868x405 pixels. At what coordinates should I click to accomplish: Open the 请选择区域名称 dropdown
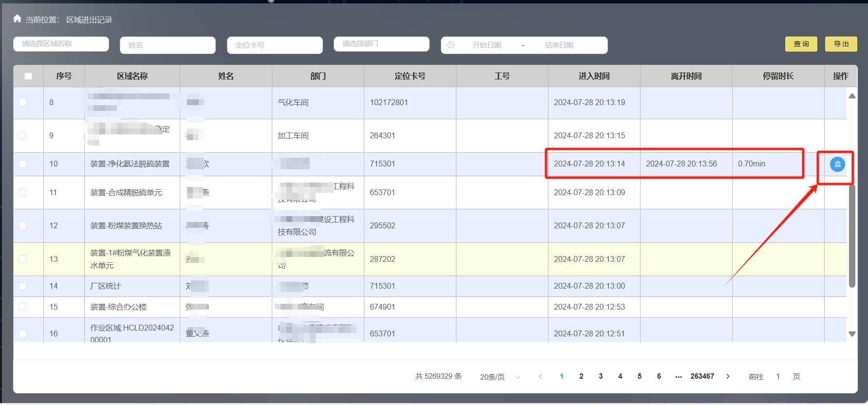tap(61, 44)
